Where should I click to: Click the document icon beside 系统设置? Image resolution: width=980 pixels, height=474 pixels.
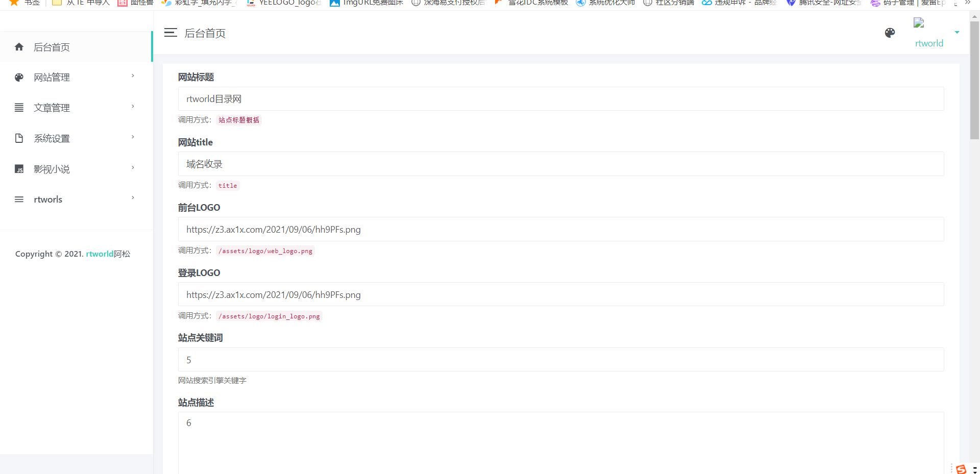pyautogui.click(x=19, y=138)
